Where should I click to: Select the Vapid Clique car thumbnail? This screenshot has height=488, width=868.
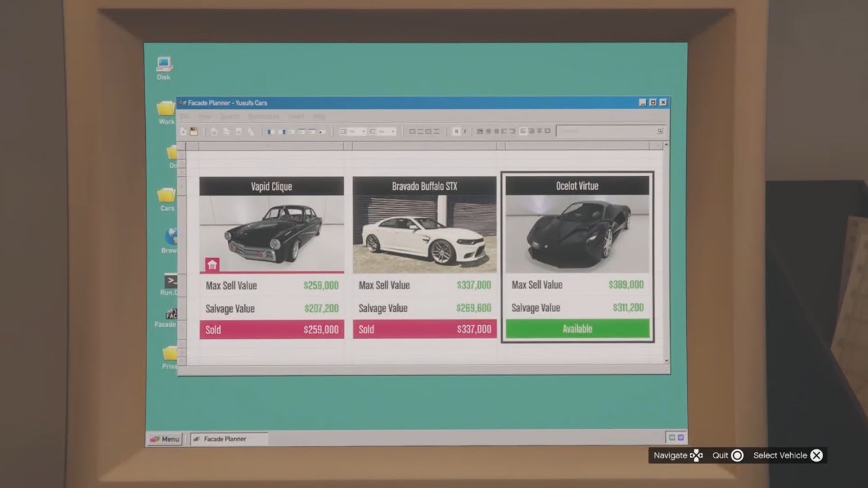tap(271, 234)
